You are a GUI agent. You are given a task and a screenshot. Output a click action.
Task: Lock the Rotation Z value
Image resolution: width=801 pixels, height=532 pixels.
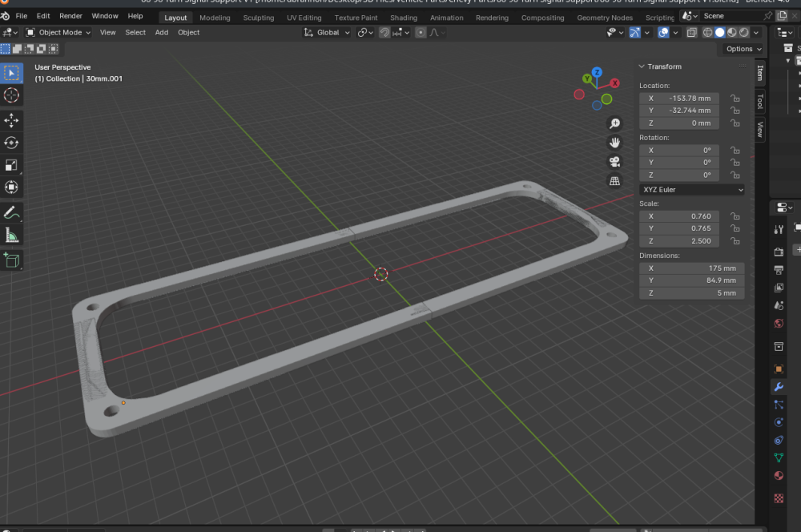pos(735,175)
